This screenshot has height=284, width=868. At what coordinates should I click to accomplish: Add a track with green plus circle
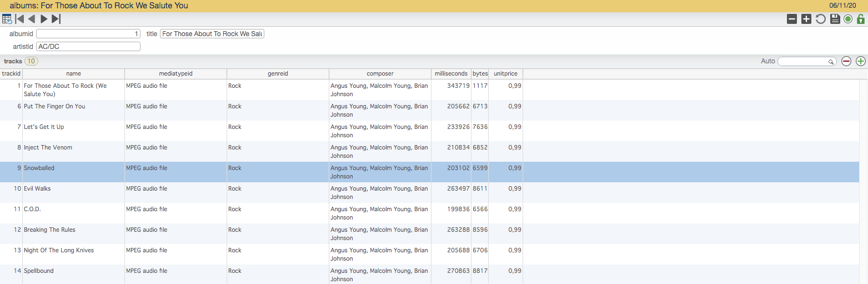pos(861,61)
